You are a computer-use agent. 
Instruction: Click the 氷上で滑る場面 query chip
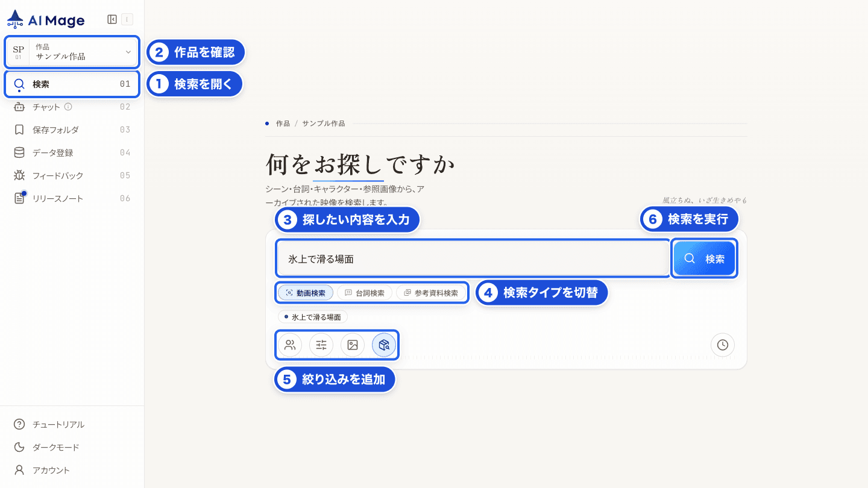[x=313, y=317]
